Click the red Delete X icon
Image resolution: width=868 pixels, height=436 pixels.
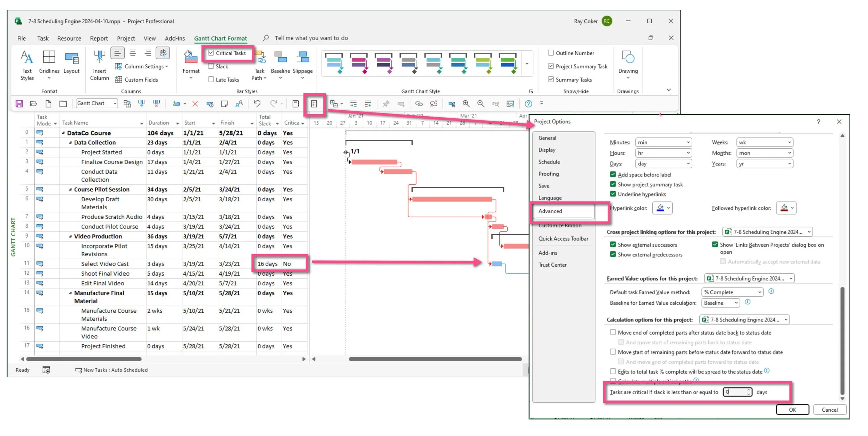195,103
